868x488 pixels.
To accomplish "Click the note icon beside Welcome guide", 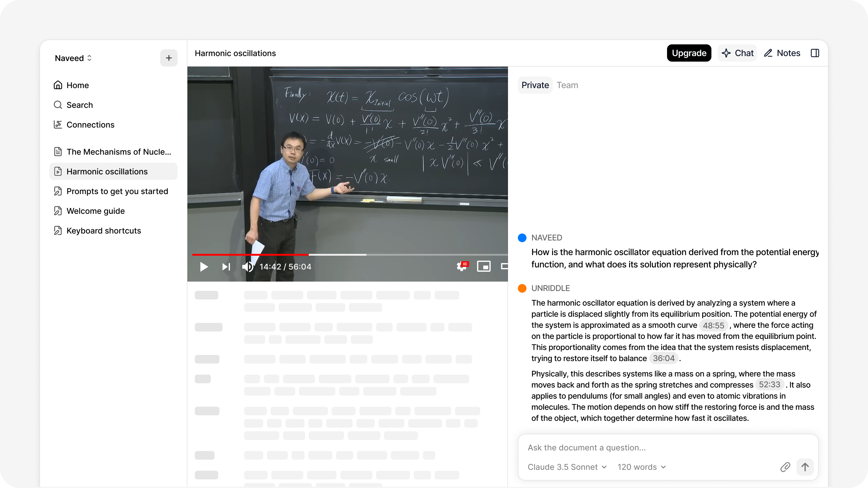I will click(58, 211).
